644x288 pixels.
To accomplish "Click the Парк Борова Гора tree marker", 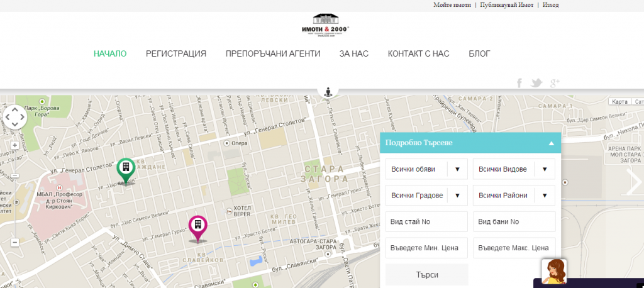I will [x=42, y=101].
